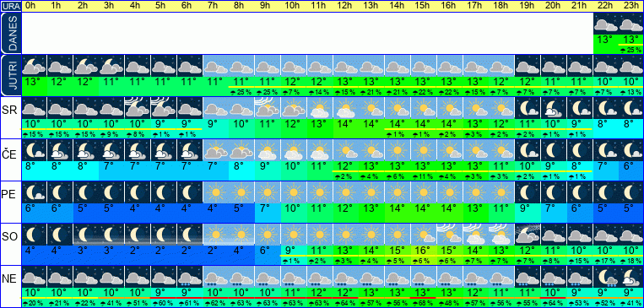Image resolution: width=644 pixels, height=308 pixels.
Task: Click the PE 12h sunny icon
Action: point(346,192)
